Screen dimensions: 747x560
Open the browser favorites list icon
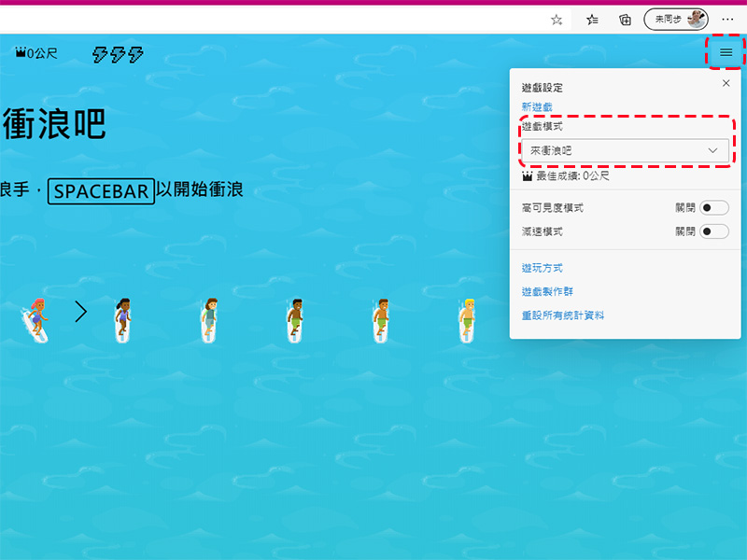(592, 20)
